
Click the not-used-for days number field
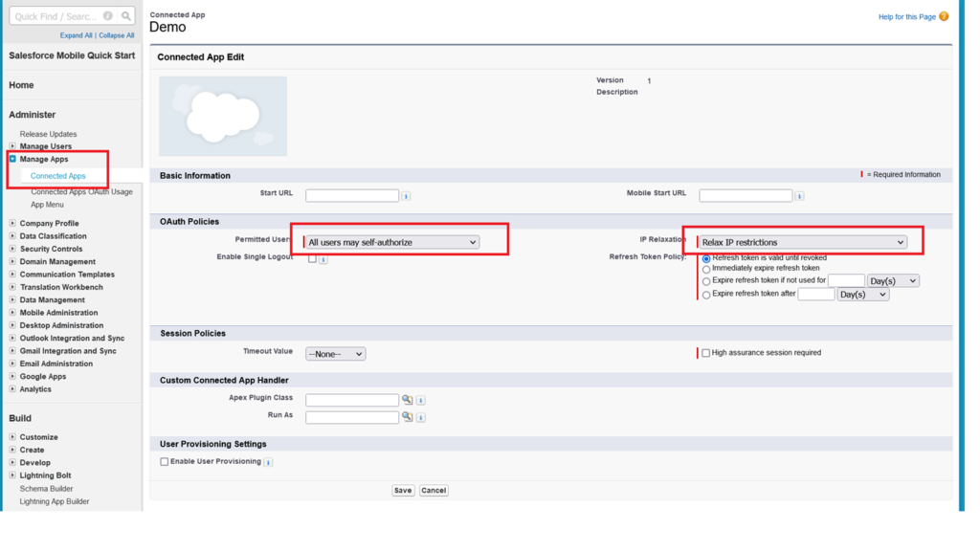[846, 281]
